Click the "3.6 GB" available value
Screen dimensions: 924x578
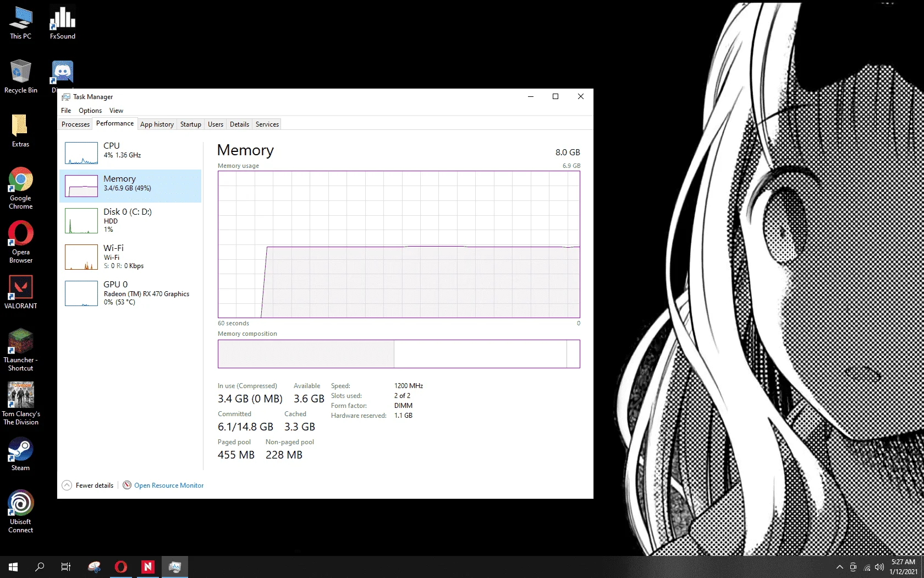click(309, 399)
